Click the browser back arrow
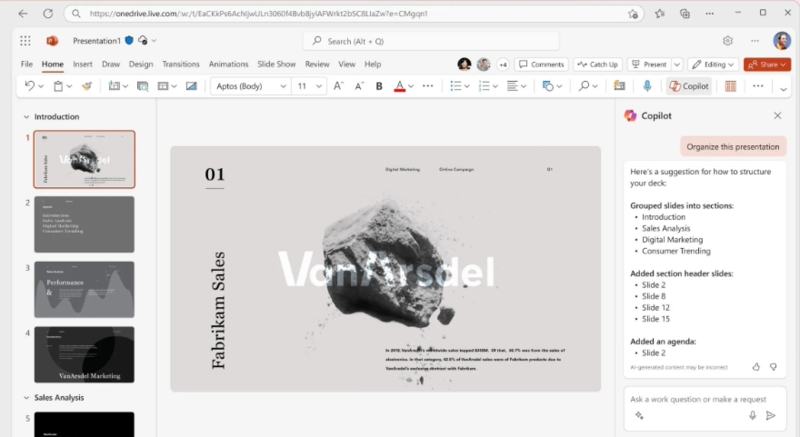800x437 pixels. click(23, 14)
